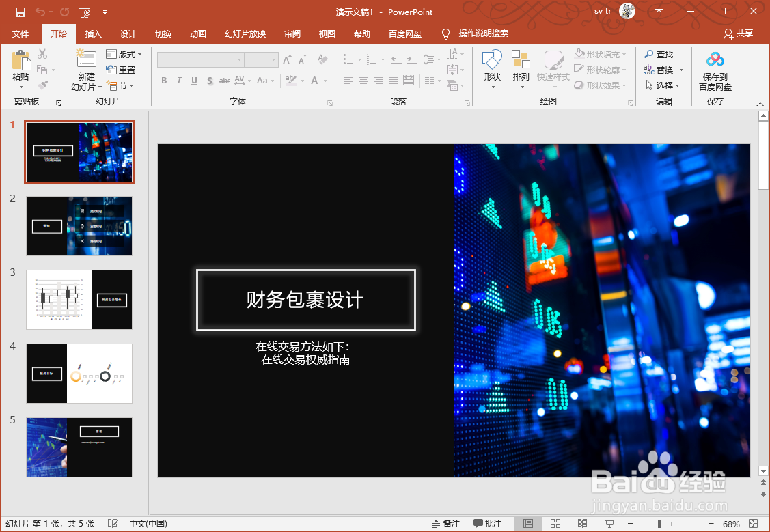This screenshot has width=770, height=532.
Task: Switch to the Animations (动画) tab
Action: [x=198, y=34]
